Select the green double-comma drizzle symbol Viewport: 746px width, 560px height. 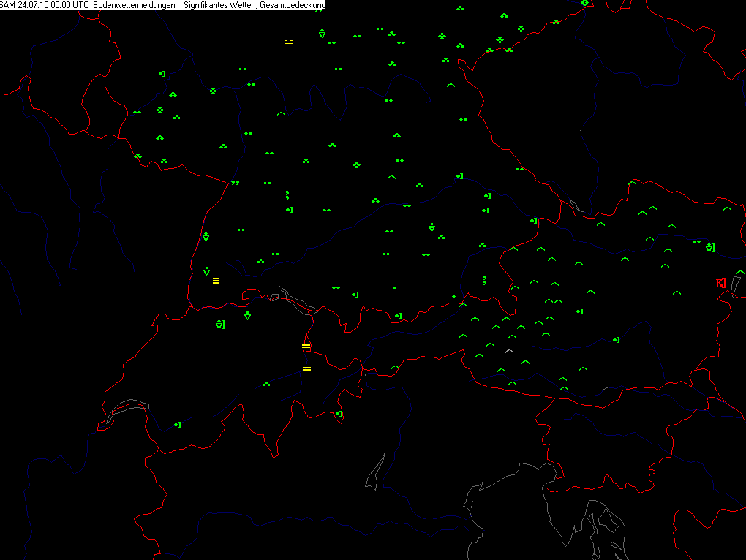click(x=235, y=183)
